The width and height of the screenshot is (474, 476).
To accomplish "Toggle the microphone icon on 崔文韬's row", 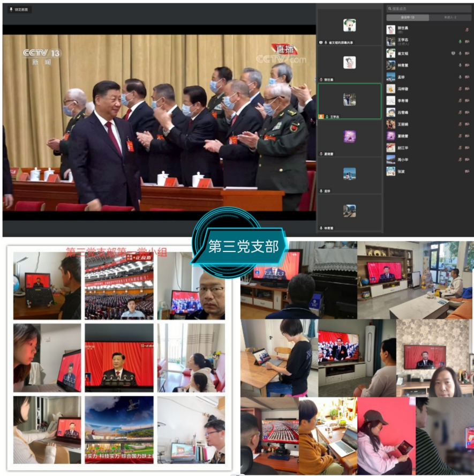I will (x=460, y=53).
